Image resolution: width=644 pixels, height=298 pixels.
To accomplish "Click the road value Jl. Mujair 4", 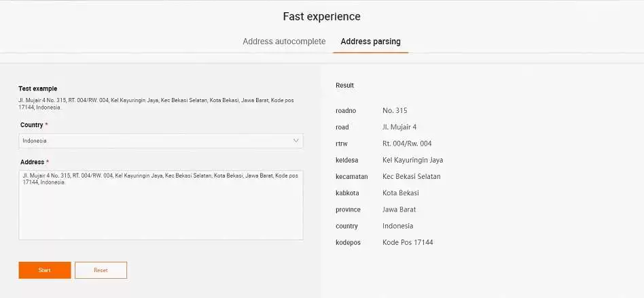I will point(399,127).
